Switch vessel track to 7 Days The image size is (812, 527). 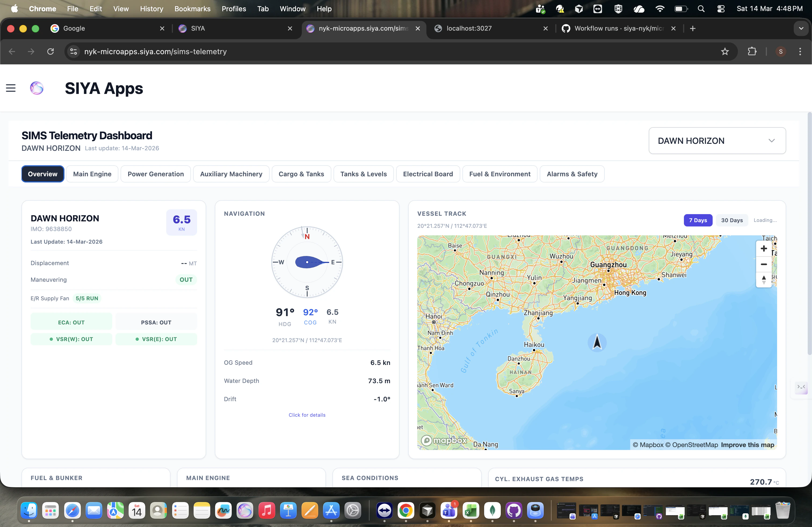coord(698,220)
